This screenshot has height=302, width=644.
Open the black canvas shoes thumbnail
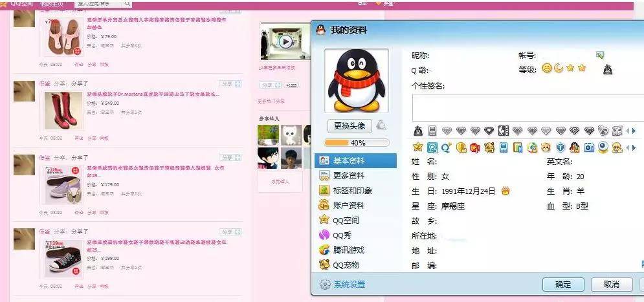[x=63, y=259]
